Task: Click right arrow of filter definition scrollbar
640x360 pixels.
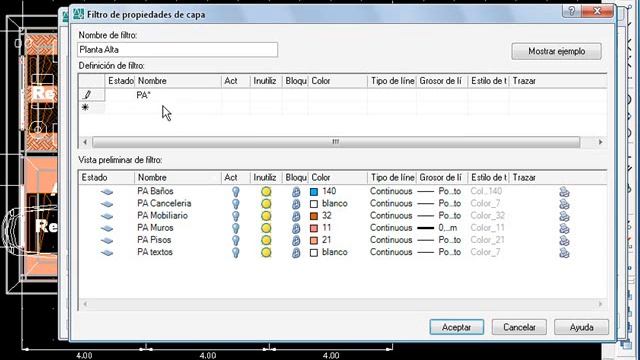Action: [600, 142]
